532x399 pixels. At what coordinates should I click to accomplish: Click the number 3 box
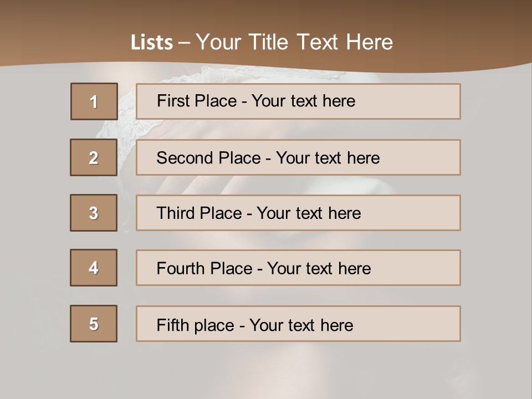tap(94, 213)
